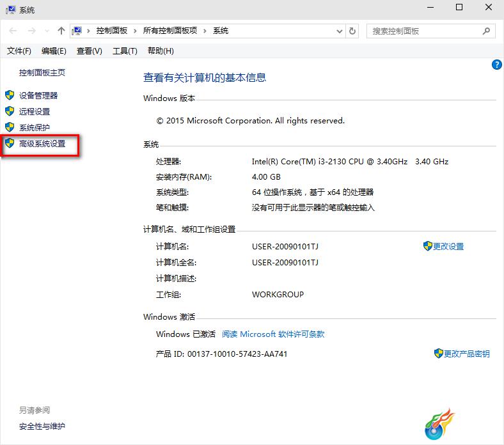This screenshot has height=445, width=504.
Task: Open 系统保护 link
Action: point(35,128)
